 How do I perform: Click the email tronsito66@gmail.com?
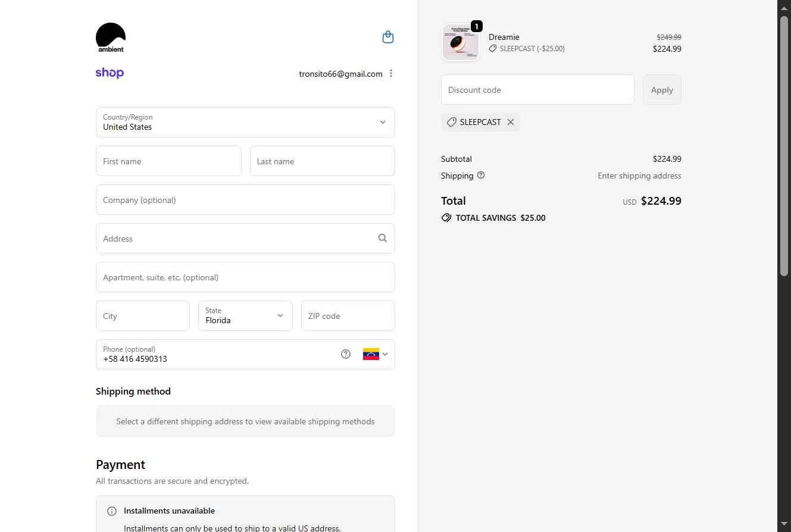tap(341, 74)
